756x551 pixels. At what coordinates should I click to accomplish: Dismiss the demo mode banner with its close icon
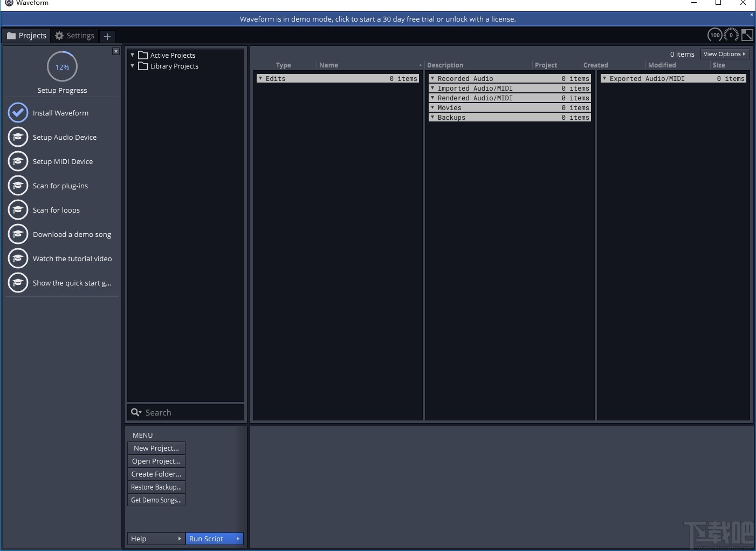(752, 15)
